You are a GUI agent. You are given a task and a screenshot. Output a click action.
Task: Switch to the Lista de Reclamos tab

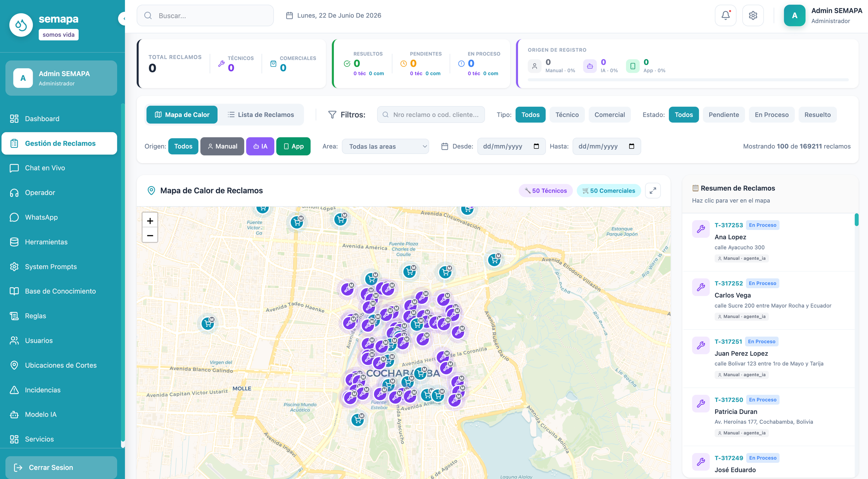pos(261,115)
